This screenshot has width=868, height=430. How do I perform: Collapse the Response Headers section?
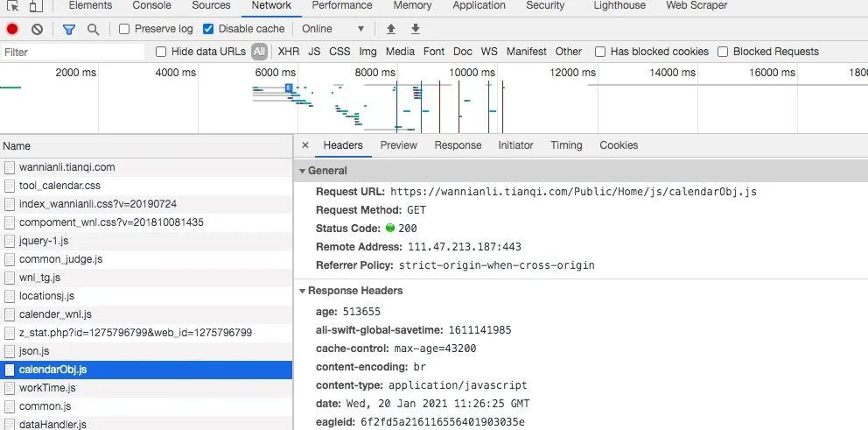[x=303, y=291]
